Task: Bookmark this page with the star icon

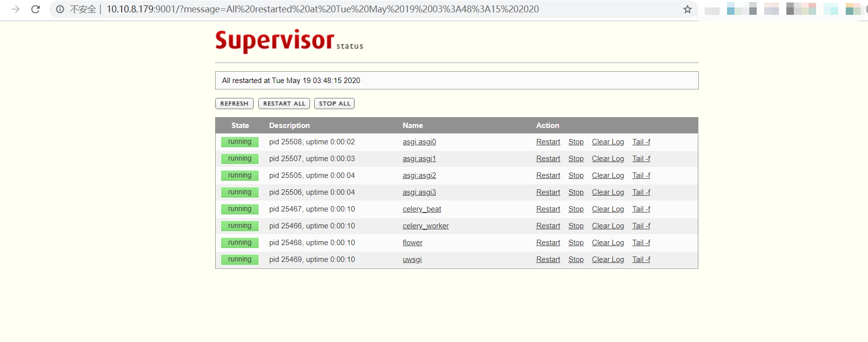Action: pos(687,9)
